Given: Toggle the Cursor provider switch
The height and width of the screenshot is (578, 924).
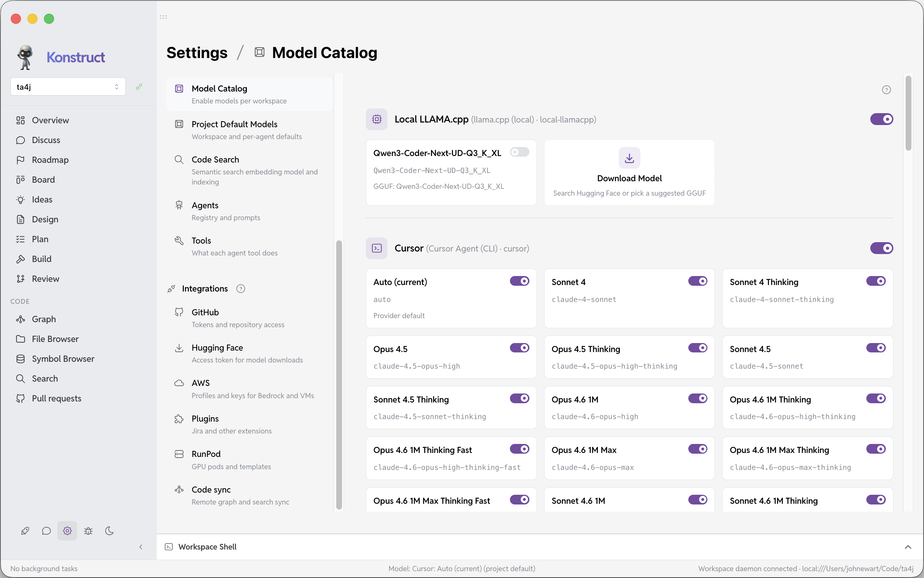Looking at the screenshot, I should click(x=881, y=248).
